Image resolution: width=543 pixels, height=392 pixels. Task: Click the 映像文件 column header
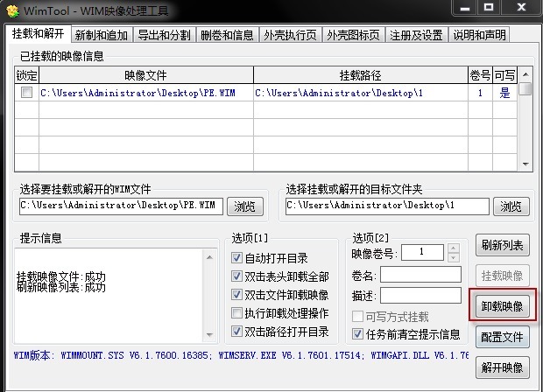[146, 75]
